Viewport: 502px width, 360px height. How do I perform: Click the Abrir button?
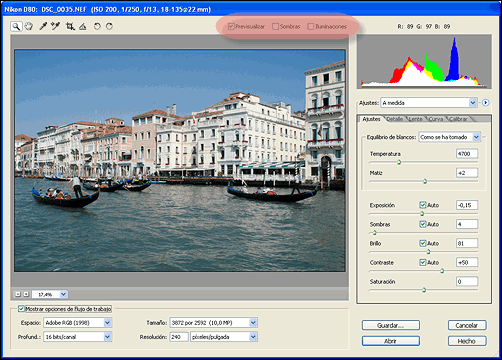point(391,341)
